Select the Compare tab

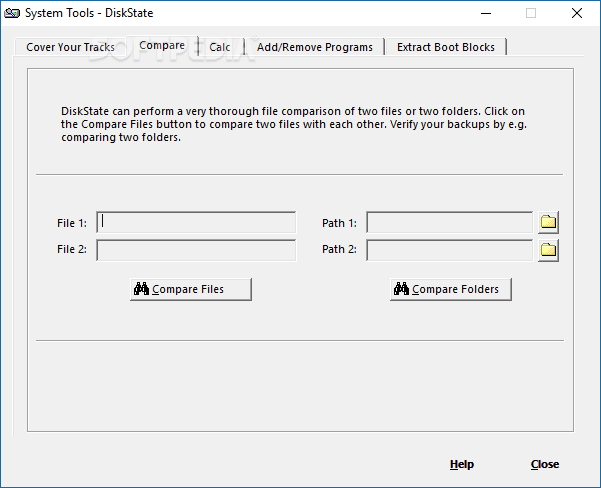tap(162, 46)
